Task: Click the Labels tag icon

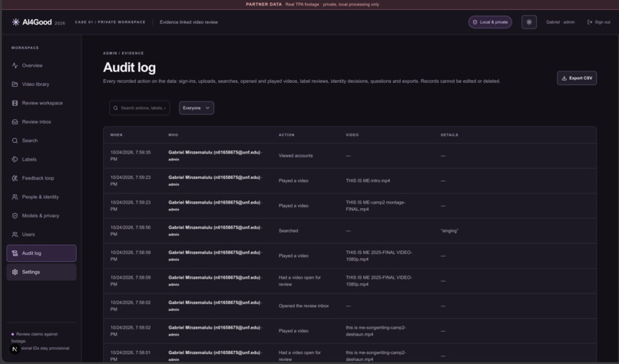Action: pyautogui.click(x=15, y=159)
